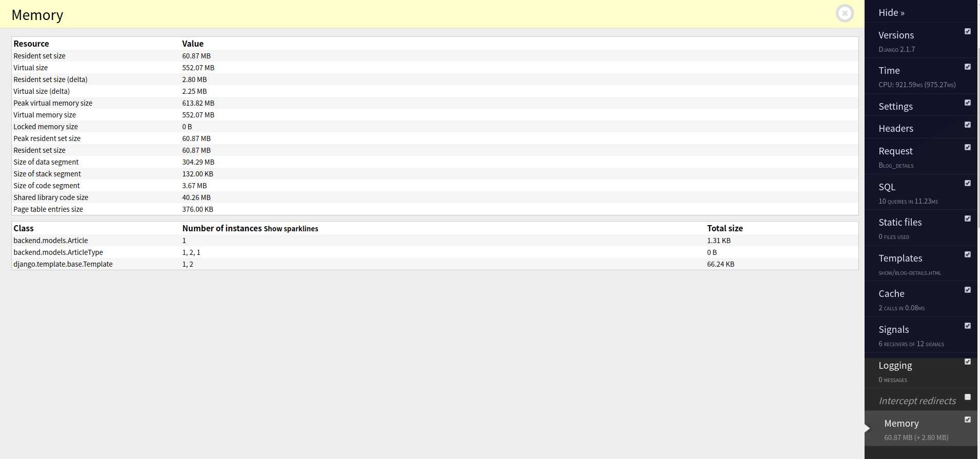Click the Peak virtual memory size row
980x459 pixels.
click(435, 103)
